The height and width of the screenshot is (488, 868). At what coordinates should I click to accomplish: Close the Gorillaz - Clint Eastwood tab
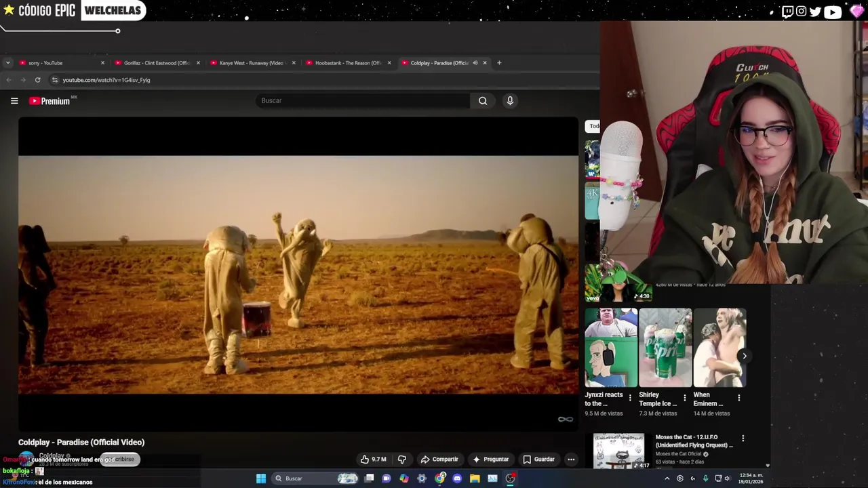pyautogui.click(x=198, y=63)
